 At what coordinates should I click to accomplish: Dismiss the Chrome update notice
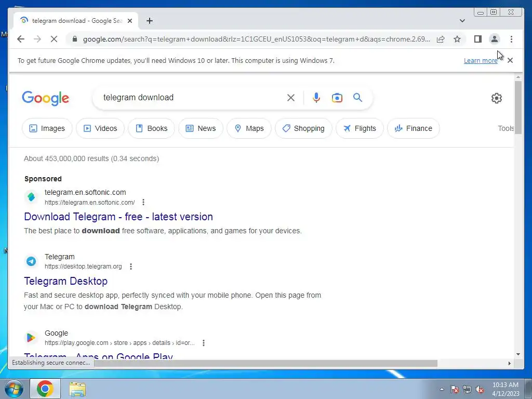(510, 60)
